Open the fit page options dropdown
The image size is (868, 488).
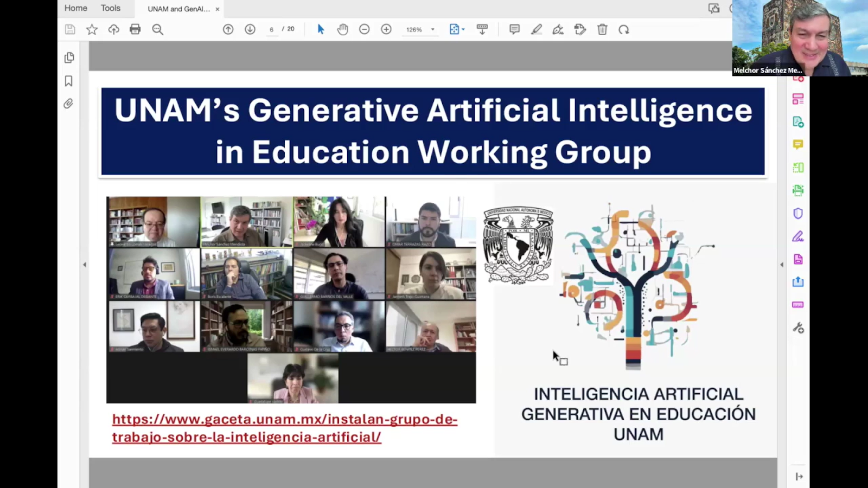tap(457, 29)
